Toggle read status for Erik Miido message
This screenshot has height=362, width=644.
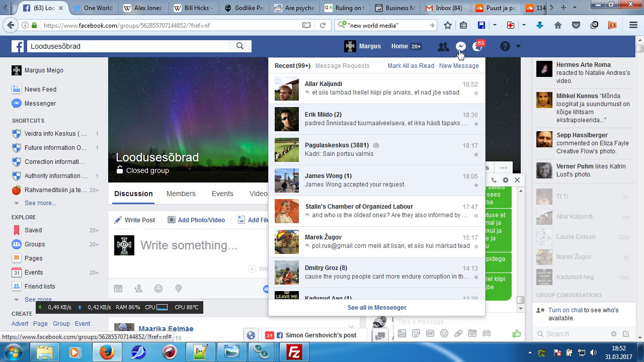click(476, 124)
